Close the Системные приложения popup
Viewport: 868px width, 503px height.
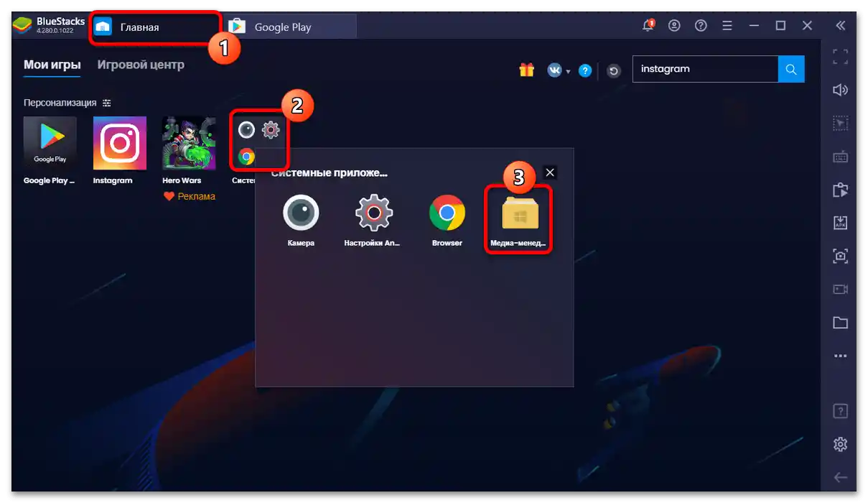(550, 172)
